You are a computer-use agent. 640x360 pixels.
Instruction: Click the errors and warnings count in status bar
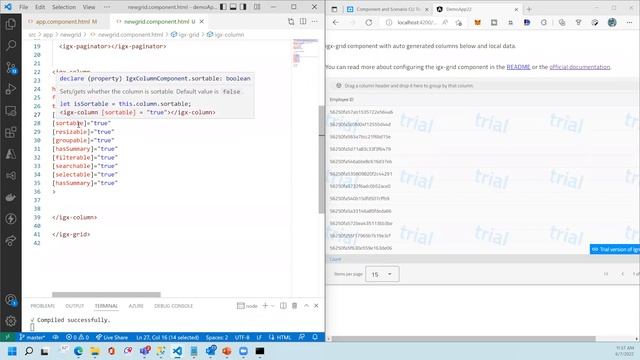[78, 337]
